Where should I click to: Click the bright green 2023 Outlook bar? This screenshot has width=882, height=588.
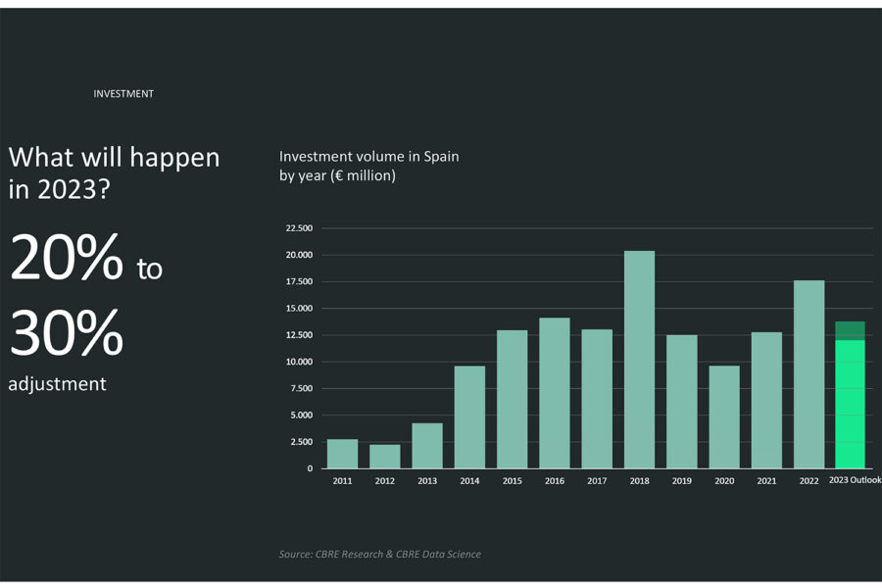[850, 404]
